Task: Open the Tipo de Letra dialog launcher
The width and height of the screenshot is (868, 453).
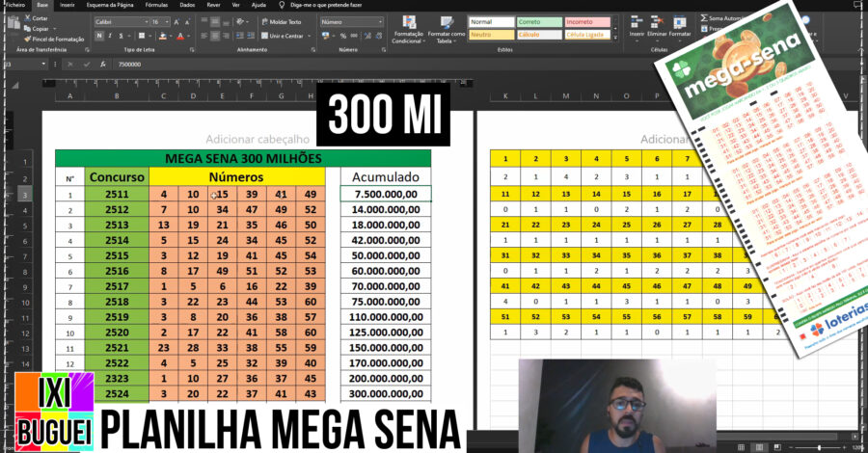Action: [192, 50]
